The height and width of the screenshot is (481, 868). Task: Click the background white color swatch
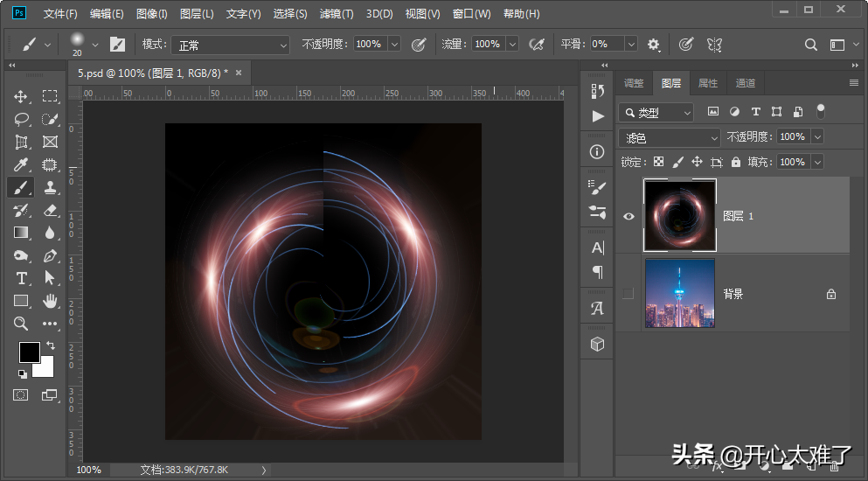coord(45,368)
